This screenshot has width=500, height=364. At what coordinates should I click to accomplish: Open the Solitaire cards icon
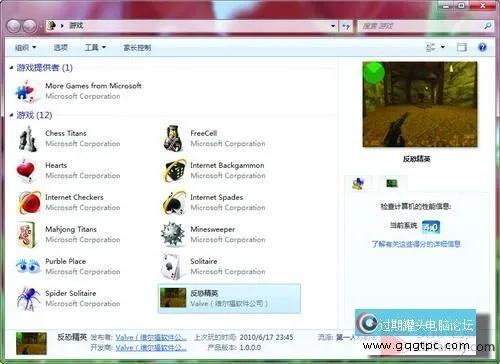(x=171, y=266)
